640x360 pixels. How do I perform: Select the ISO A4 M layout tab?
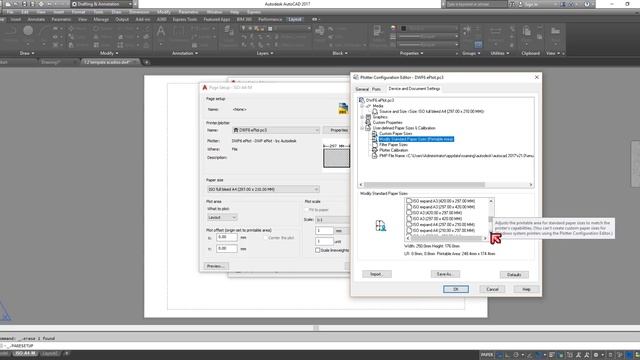coord(25,353)
